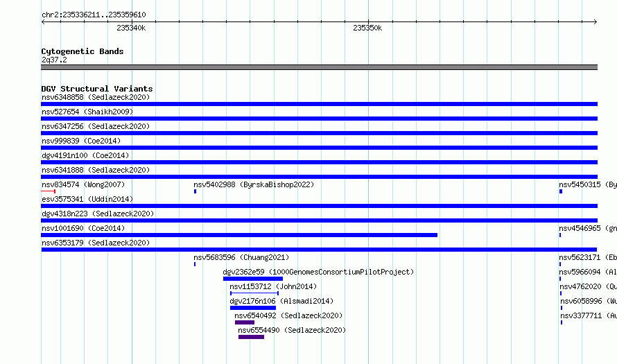This screenshot has height=364, width=617.
Task: Open dgv2176n106 (Alsmadi2014) label
Action: coord(281,301)
